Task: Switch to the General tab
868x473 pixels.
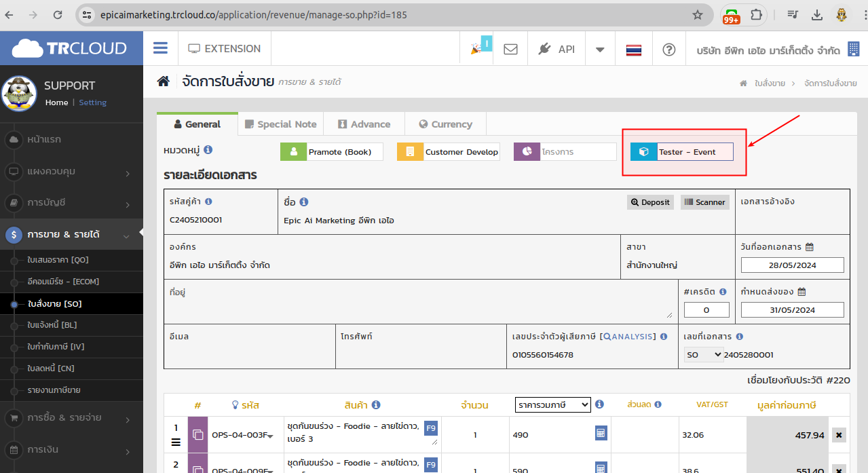Action: (197, 124)
